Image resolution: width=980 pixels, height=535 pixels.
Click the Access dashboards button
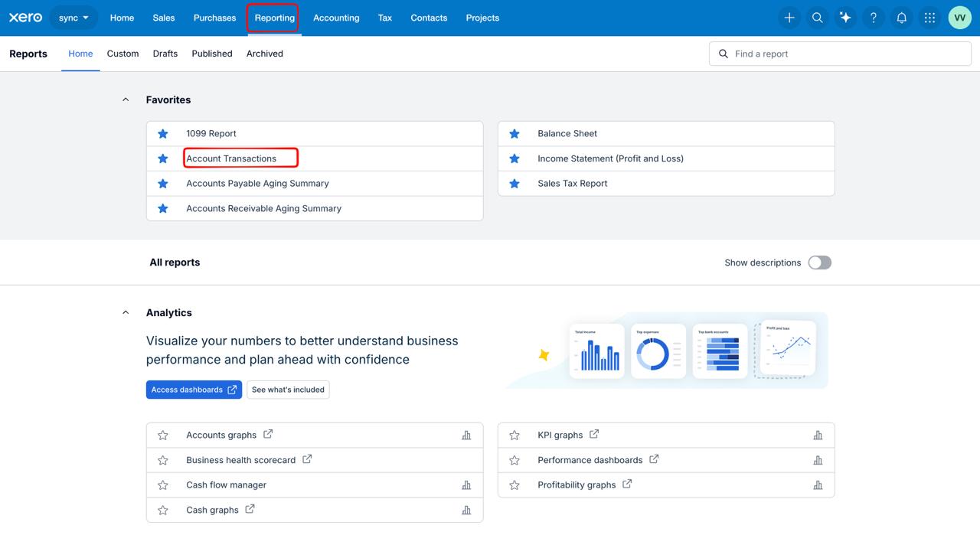194,390
